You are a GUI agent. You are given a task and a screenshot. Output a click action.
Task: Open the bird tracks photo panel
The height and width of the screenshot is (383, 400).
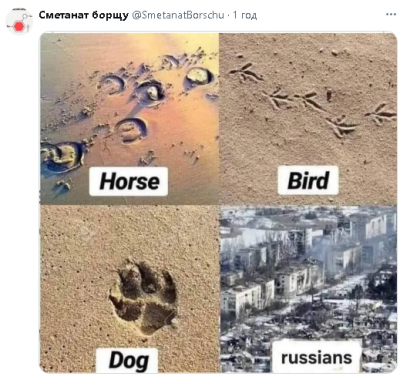point(308,118)
